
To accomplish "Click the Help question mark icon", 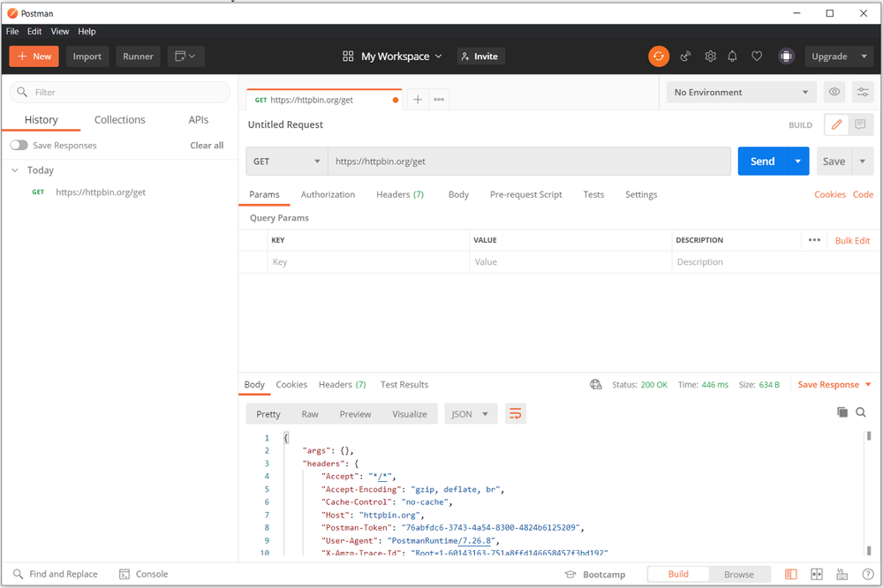I will [868, 574].
